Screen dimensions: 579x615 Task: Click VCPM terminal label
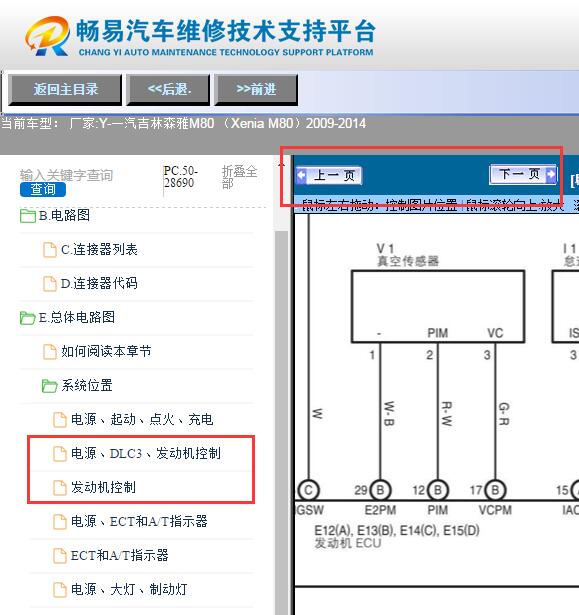click(x=495, y=510)
